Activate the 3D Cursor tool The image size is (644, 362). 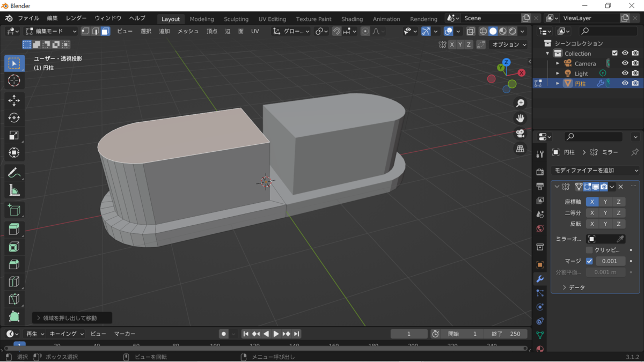click(x=14, y=81)
